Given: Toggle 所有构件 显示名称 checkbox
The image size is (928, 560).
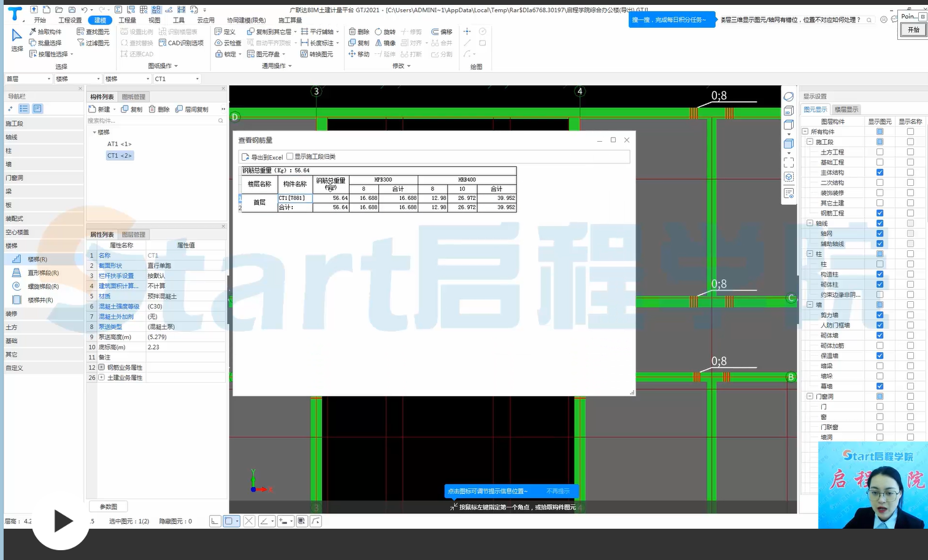Looking at the screenshot, I should click(x=910, y=132).
